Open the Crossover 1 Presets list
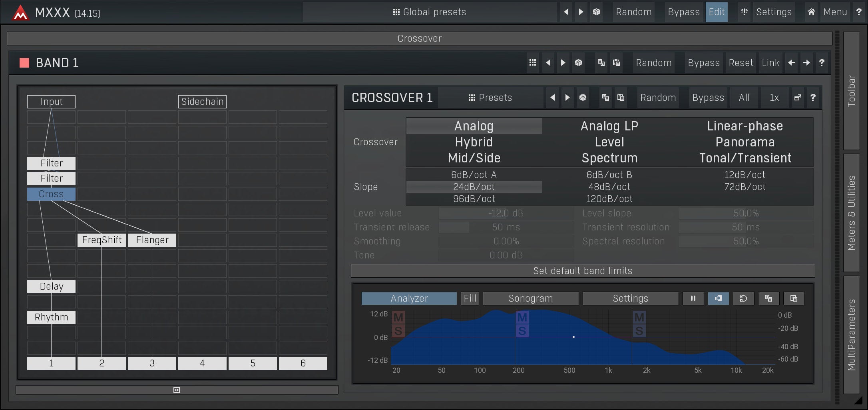This screenshot has height=410, width=868. [490, 98]
